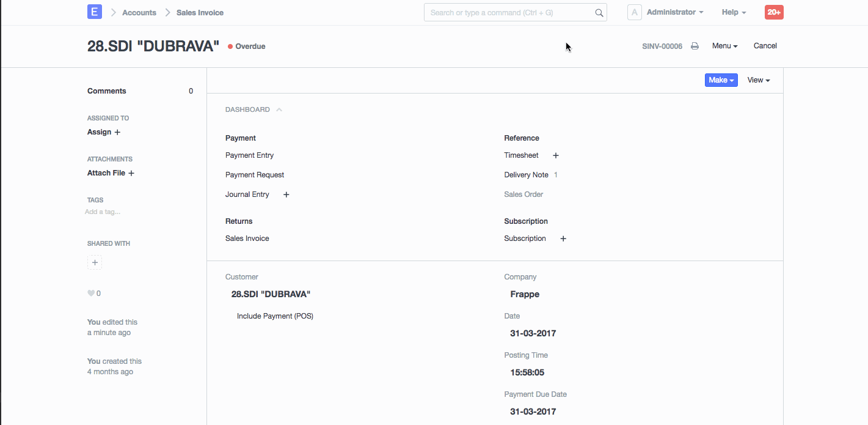The image size is (868, 425).
Task: Click the search command input field
Action: (510, 13)
